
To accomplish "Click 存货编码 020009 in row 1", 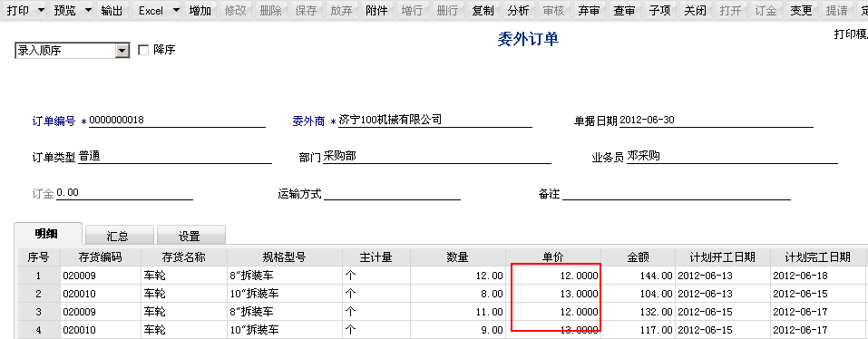I will point(100,276).
